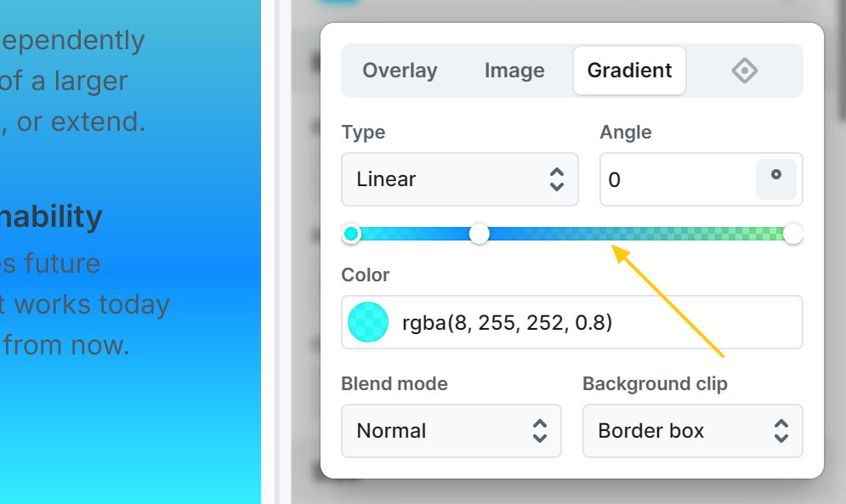
Task: Open the cyan color swatch picker
Action: 368,322
